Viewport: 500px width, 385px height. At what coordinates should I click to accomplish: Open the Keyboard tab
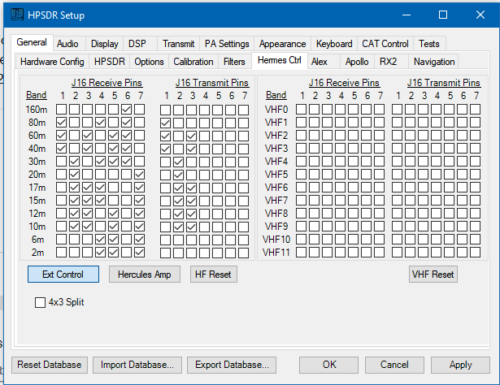tap(334, 44)
